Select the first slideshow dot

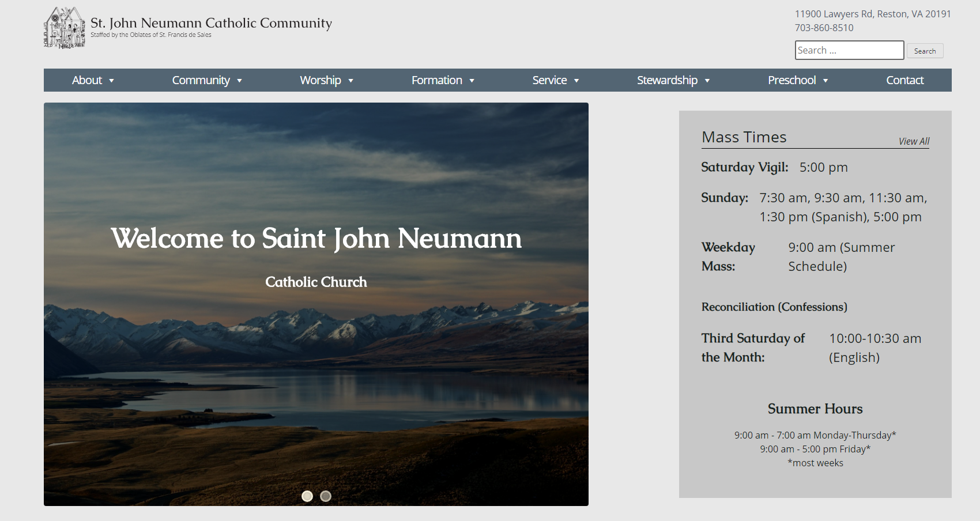pos(307,496)
